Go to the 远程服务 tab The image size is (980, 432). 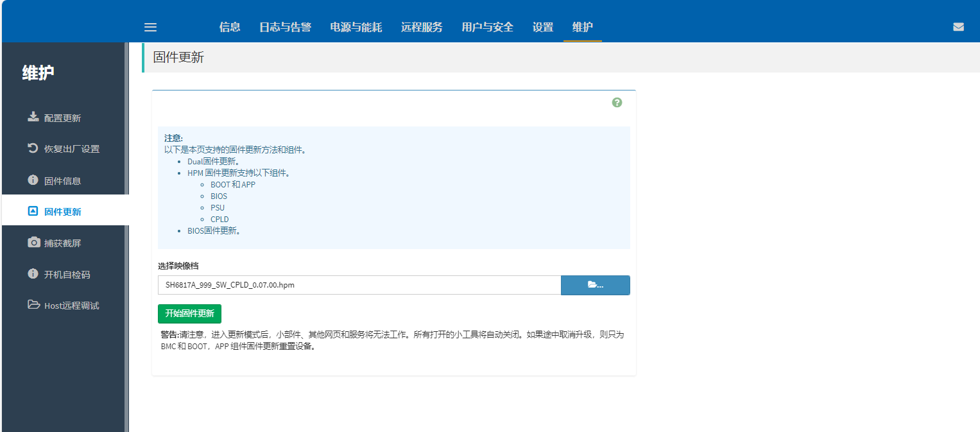point(422,27)
